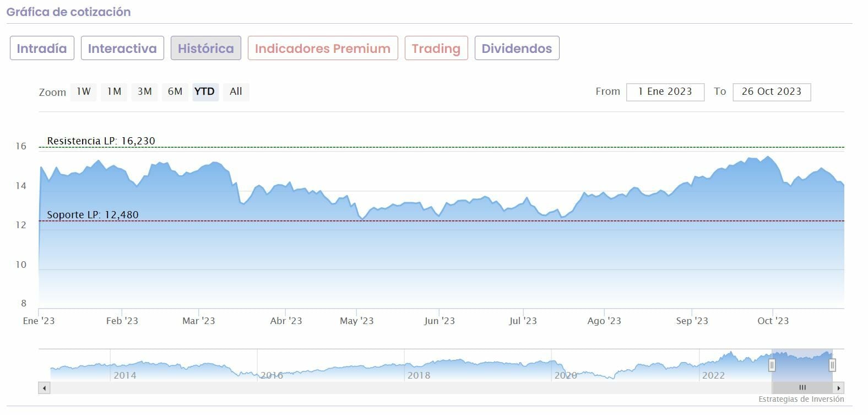Click the navigator left range handle
Screen dimensions: 868x415
point(772,365)
